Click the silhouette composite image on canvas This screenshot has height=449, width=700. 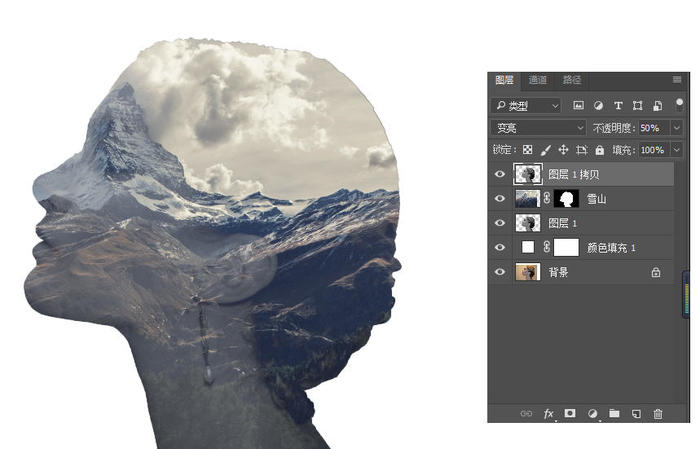click(214, 245)
